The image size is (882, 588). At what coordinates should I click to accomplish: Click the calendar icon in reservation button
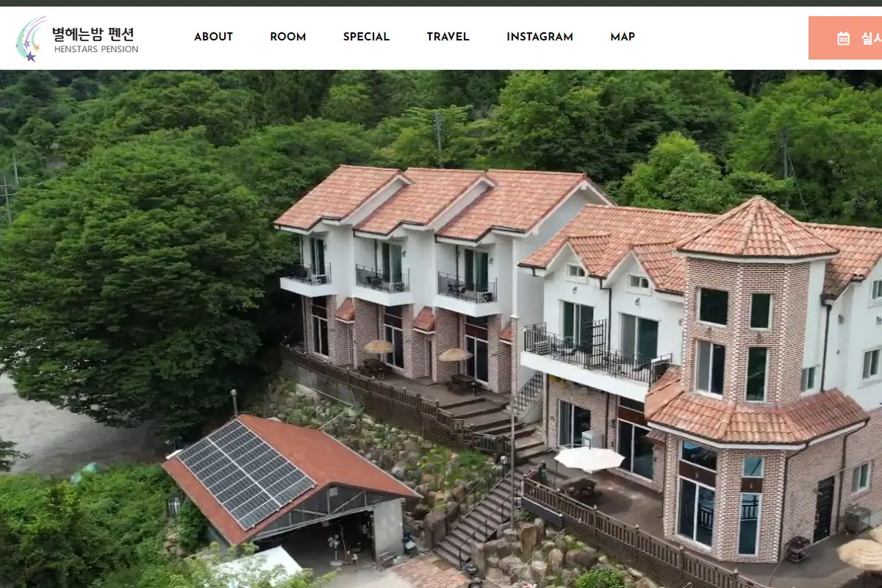[x=843, y=38]
